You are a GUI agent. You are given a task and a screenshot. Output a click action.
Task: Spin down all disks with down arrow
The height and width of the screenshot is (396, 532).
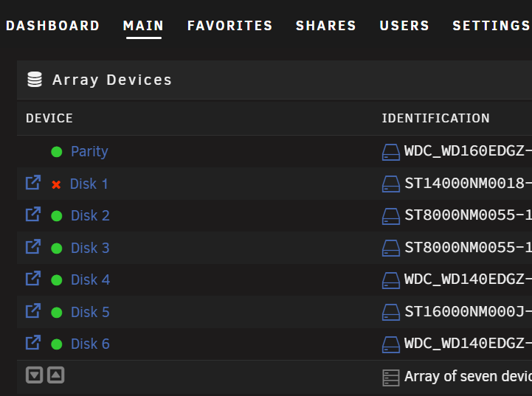(x=34, y=375)
